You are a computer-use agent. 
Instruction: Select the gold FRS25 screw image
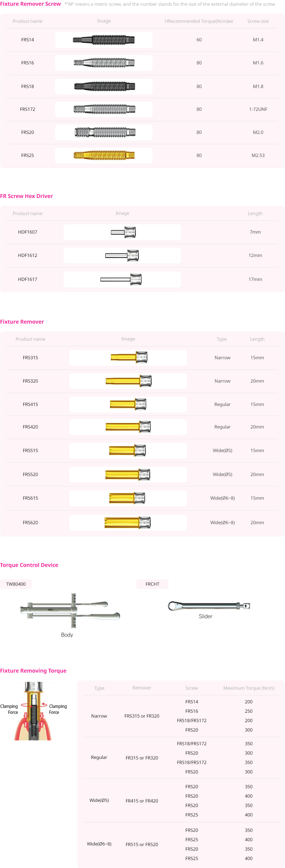[104, 155]
